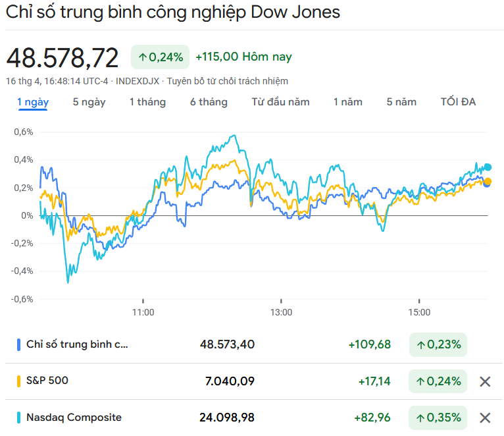504x436 pixels.
Task: Switch to the 5 ngày tab
Action: coord(89,102)
